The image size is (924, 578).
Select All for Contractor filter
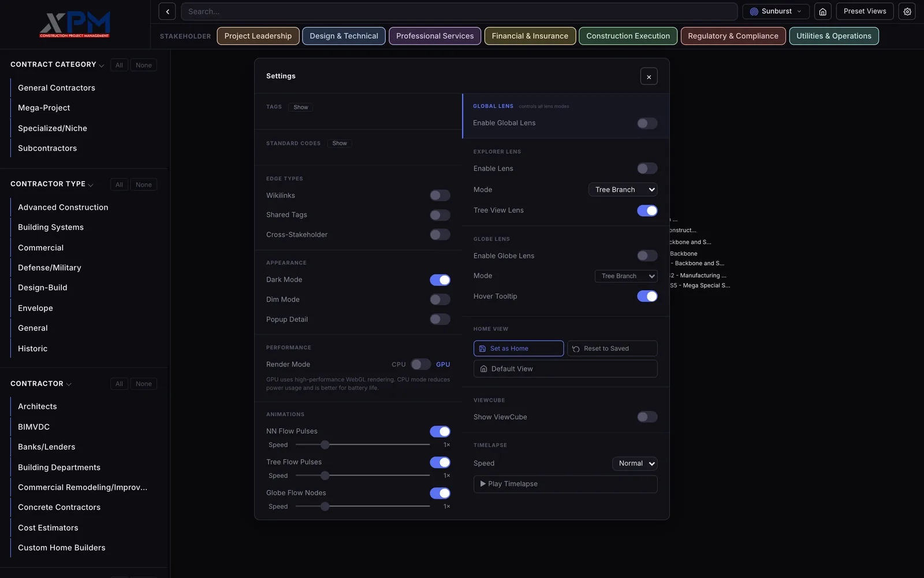coord(119,384)
